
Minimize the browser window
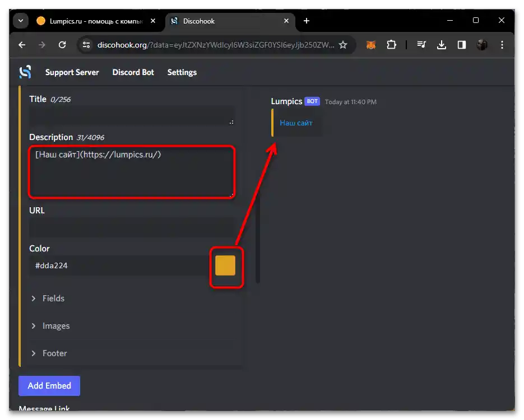450,20
